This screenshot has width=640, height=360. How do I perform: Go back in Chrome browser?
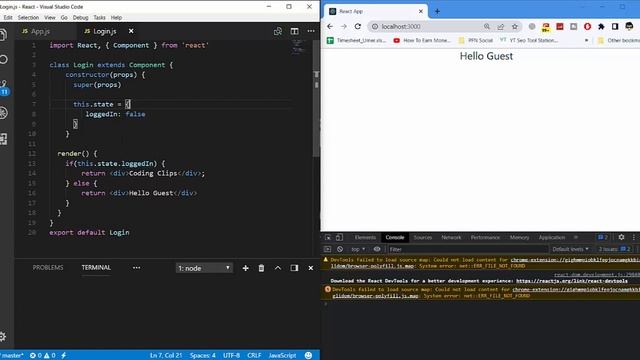point(330,27)
